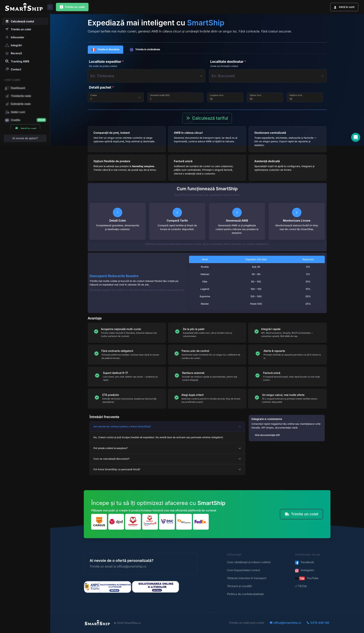Screen dimensions: 364x633
Task: Click the Cargus courier logo
Action: (x=99, y=521)
